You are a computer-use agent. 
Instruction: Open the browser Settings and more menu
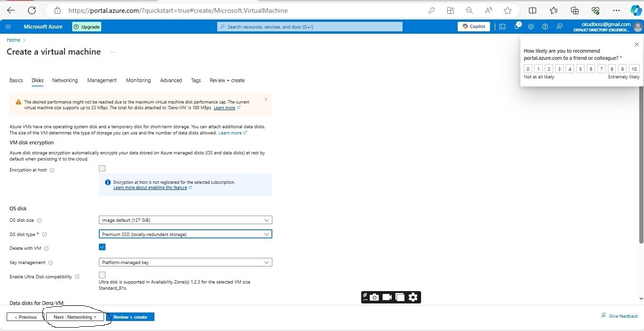616,10
